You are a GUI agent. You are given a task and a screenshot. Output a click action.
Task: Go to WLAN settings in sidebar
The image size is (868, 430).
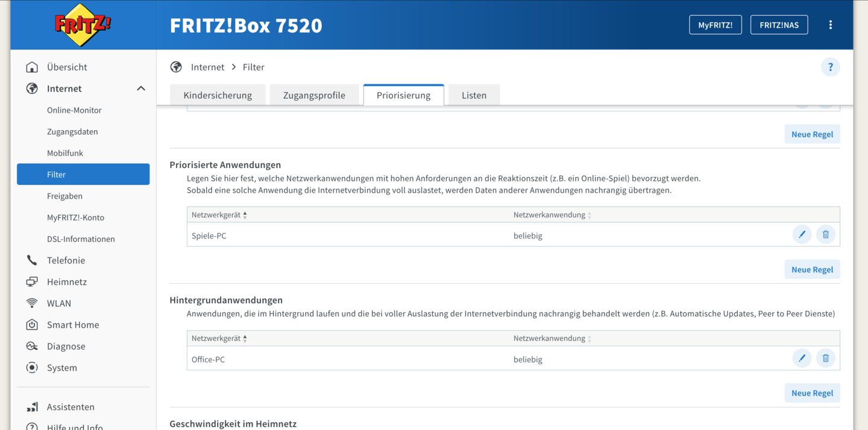pos(59,303)
